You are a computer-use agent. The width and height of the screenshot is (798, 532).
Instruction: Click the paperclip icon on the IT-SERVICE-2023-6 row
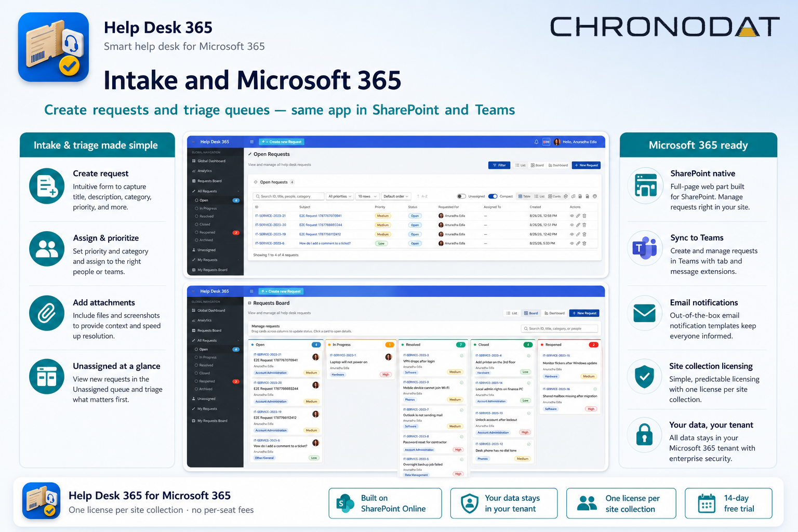click(x=578, y=243)
